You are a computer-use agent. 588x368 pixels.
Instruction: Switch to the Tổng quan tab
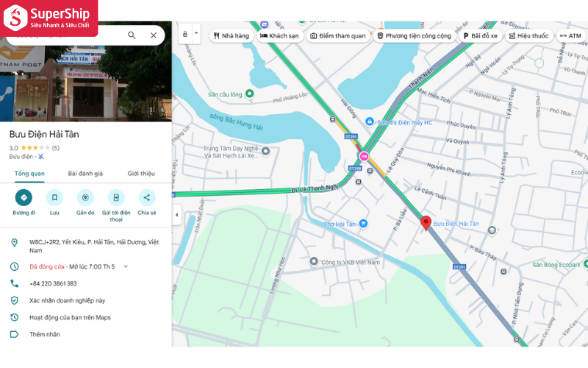[x=29, y=174]
